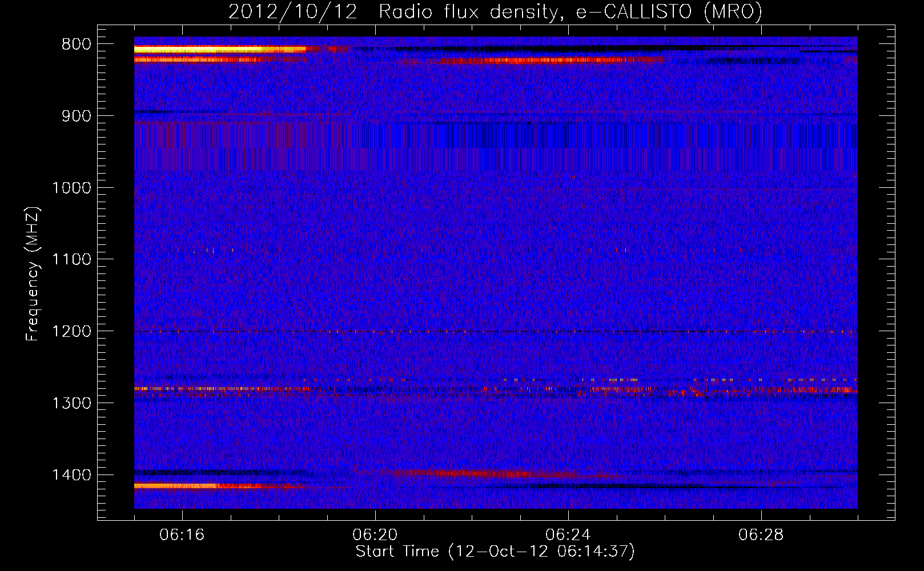
Task: Click the 1100 frequency tick label
Action: (x=71, y=260)
